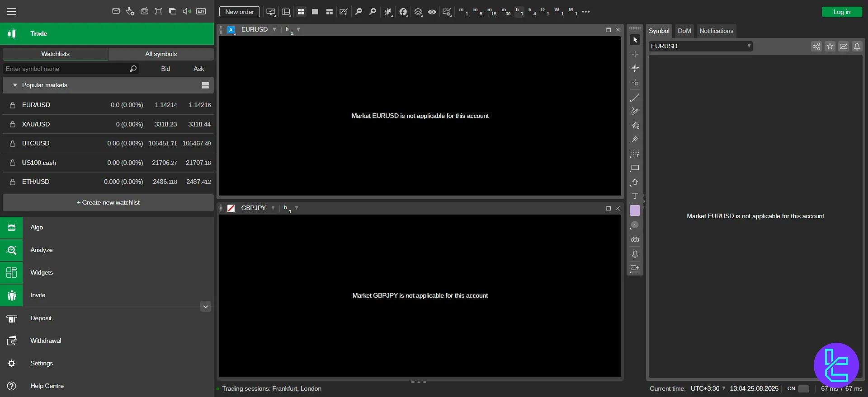Select the rectangle shape drawing tool
The image size is (868, 397).
[635, 168]
